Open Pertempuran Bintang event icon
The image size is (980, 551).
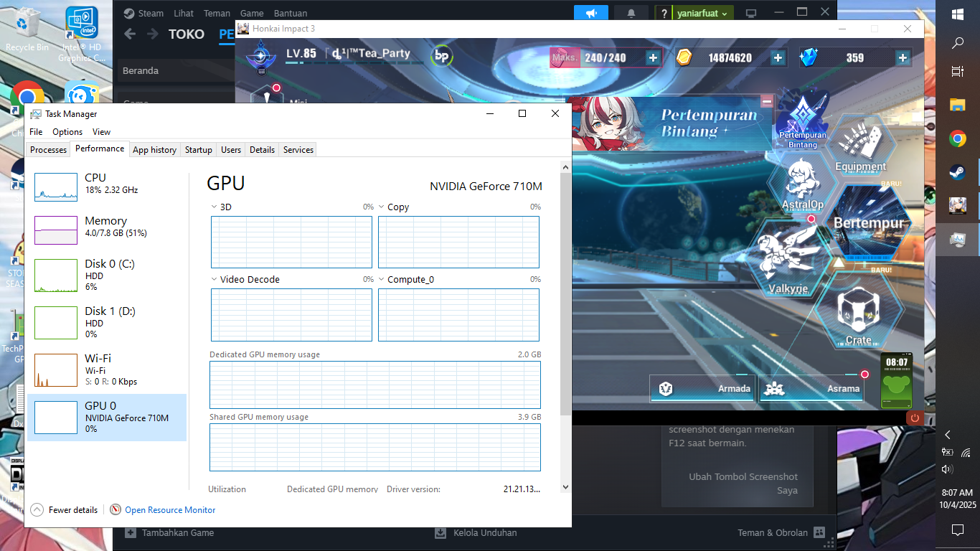click(x=802, y=121)
